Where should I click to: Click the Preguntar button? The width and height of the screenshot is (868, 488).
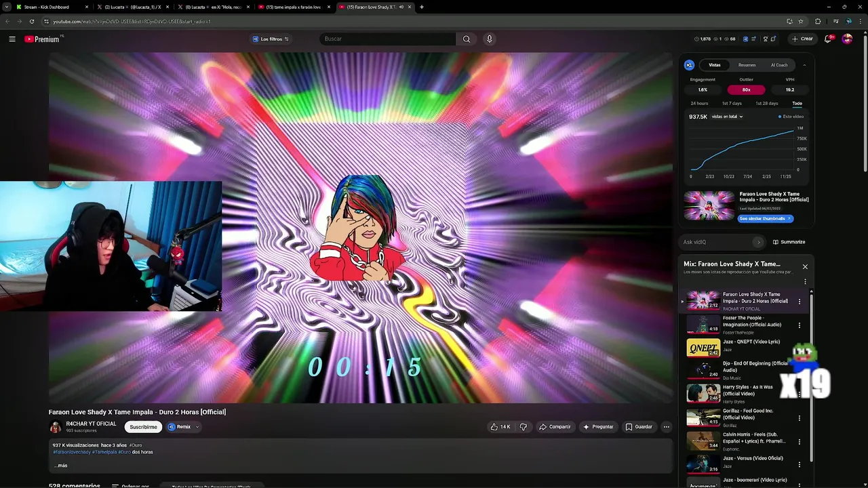[597, 427]
